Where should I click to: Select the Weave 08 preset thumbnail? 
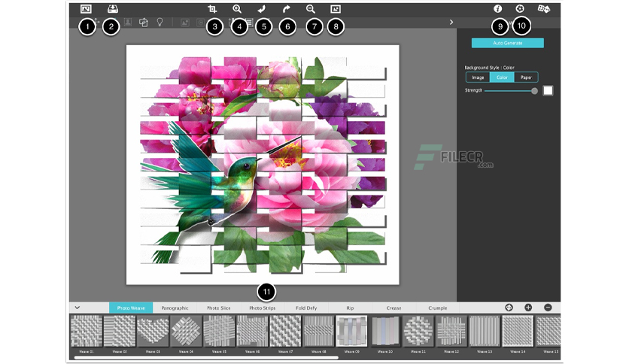point(318,331)
